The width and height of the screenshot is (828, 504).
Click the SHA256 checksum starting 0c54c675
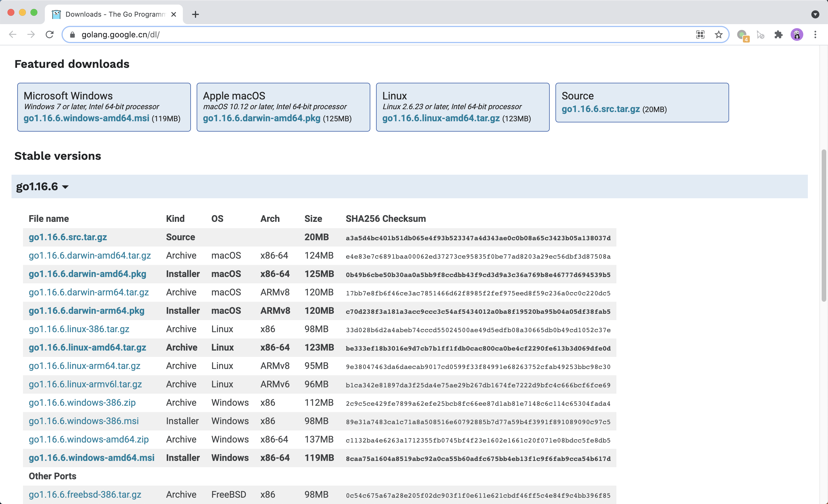tap(478, 496)
